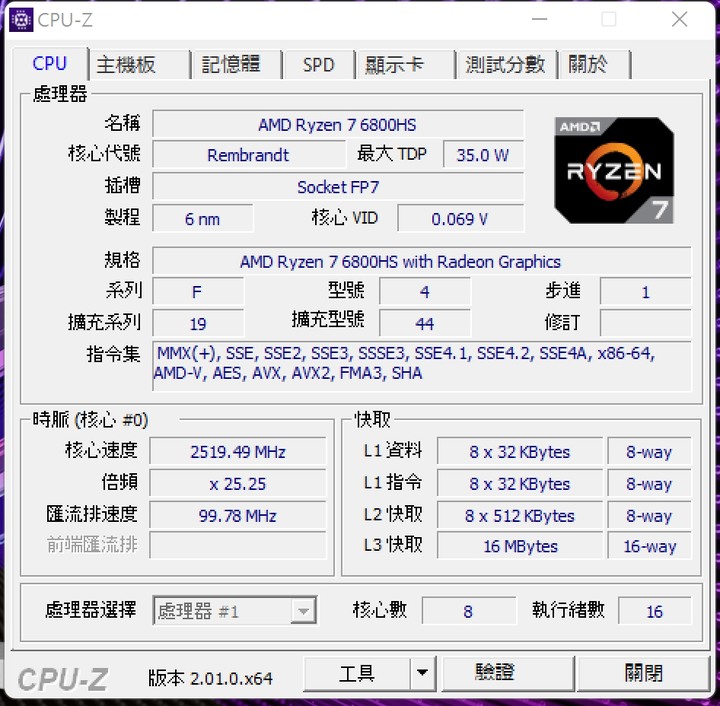Viewport: 720px width, 706px height.
Task: Click the 6 nm process value
Action: [x=202, y=219]
